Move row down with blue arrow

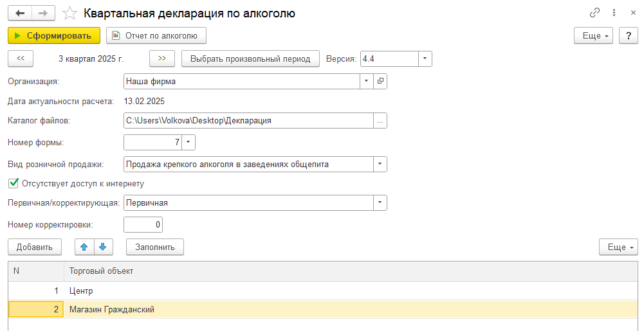tap(103, 247)
